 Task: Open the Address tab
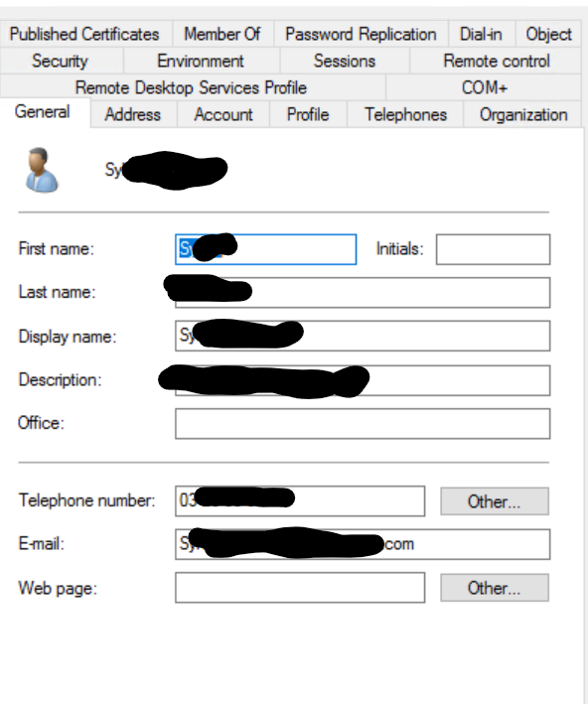tap(133, 114)
